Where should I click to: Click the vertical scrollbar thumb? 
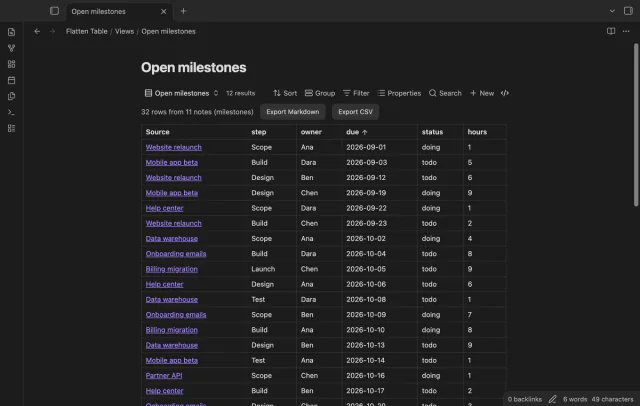click(x=636, y=124)
